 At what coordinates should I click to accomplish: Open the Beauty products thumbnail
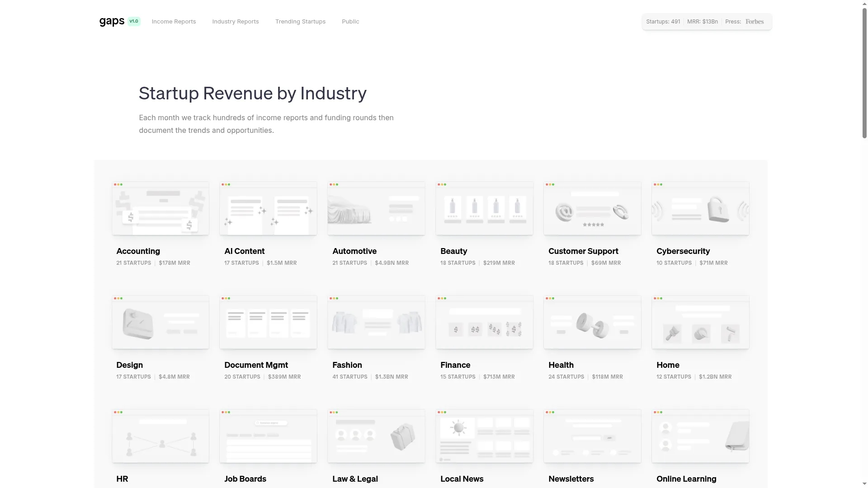tap(484, 208)
